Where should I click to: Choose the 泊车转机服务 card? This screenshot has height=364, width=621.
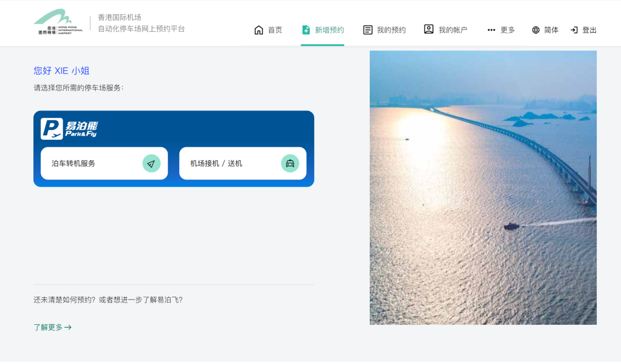104,163
